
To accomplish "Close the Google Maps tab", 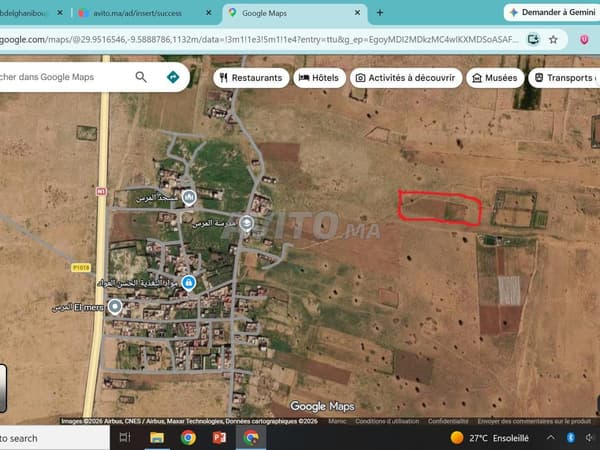I will [357, 13].
